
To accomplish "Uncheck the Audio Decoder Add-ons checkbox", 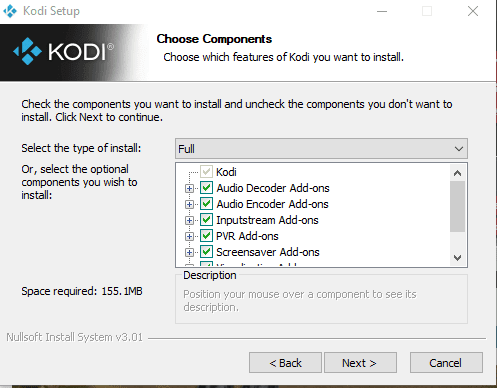I will (206, 188).
